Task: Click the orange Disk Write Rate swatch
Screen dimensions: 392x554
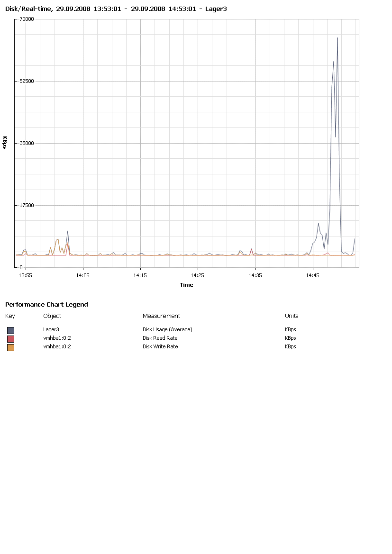Action: pos(10,347)
